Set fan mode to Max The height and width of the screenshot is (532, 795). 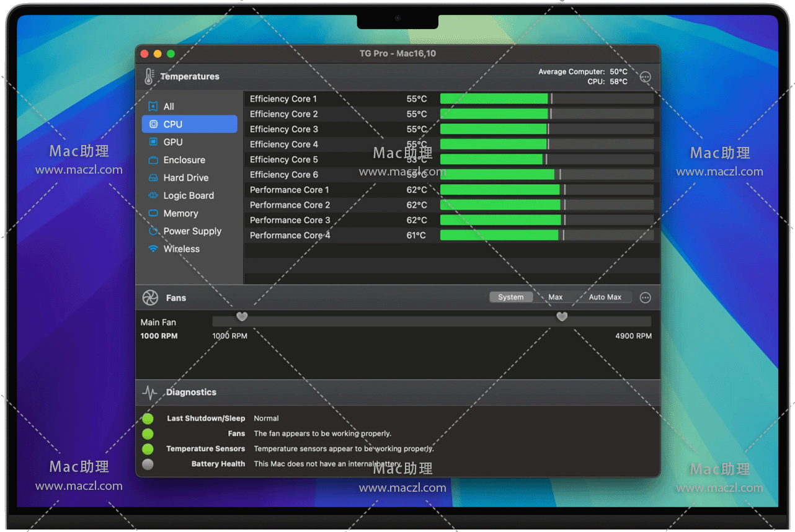[x=555, y=297]
